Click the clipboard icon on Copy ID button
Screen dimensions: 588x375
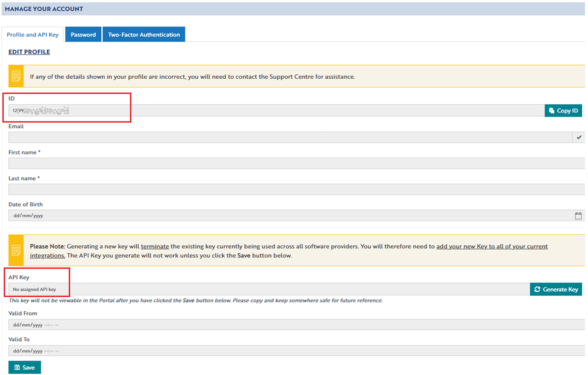click(553, 110)
